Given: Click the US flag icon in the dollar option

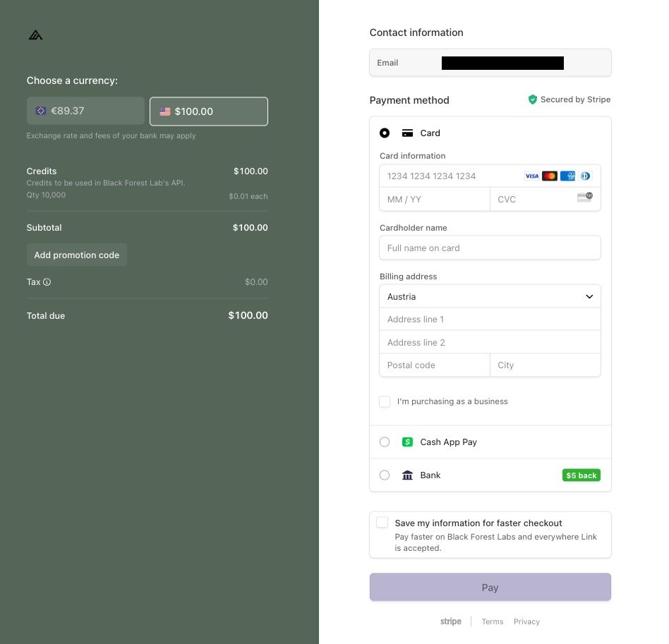Looking at the screenshot, I should coord(165,111).
